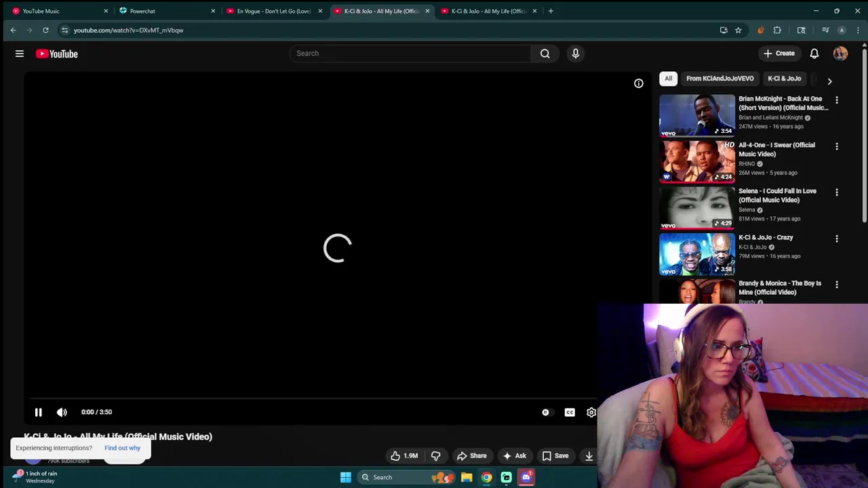The width and height of the screenshot is (868, 488).
Task: Open a new browser tab
Action: 551,11
